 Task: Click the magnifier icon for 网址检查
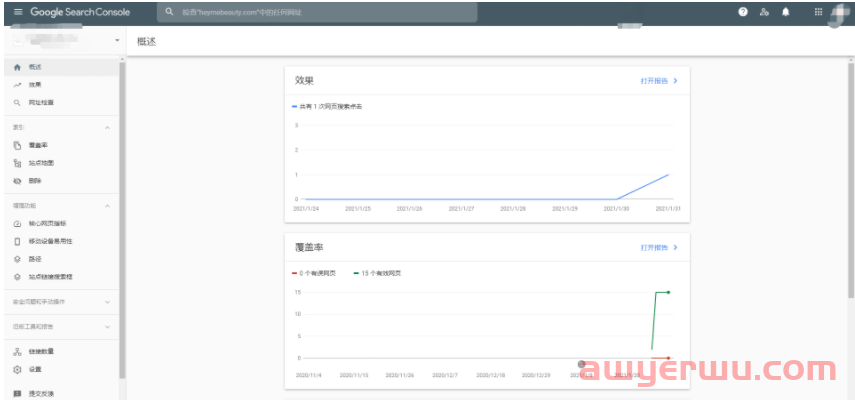coord(17,102)
